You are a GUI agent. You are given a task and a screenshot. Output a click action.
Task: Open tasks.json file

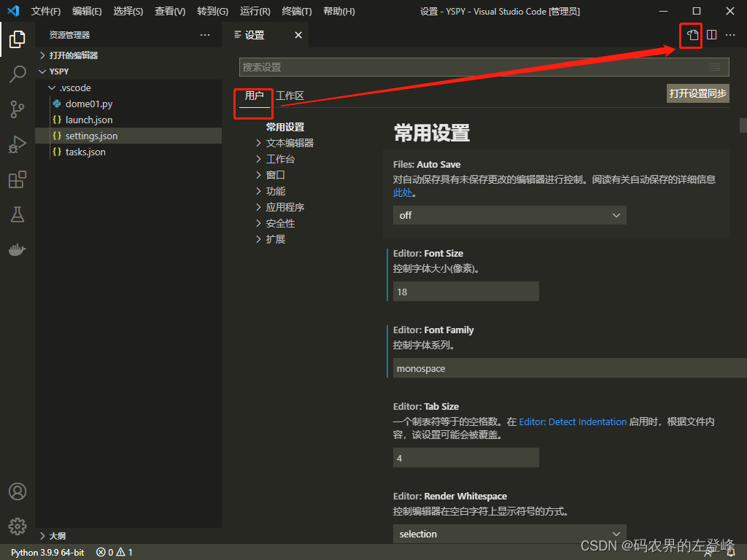tap(85, 152)
